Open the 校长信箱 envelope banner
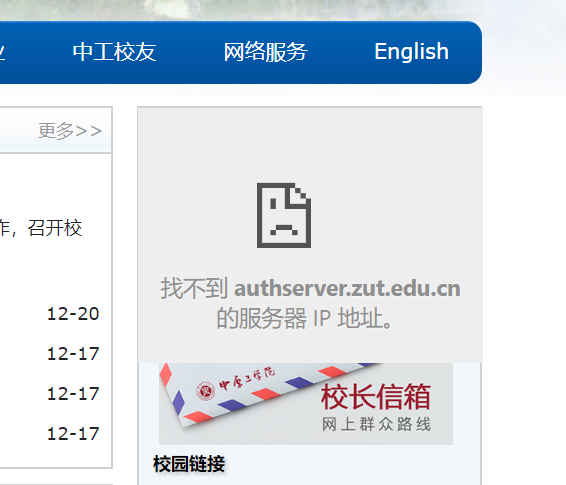This screenshot has width=566, height=485. pyautogui.click(x=306, y=404)
